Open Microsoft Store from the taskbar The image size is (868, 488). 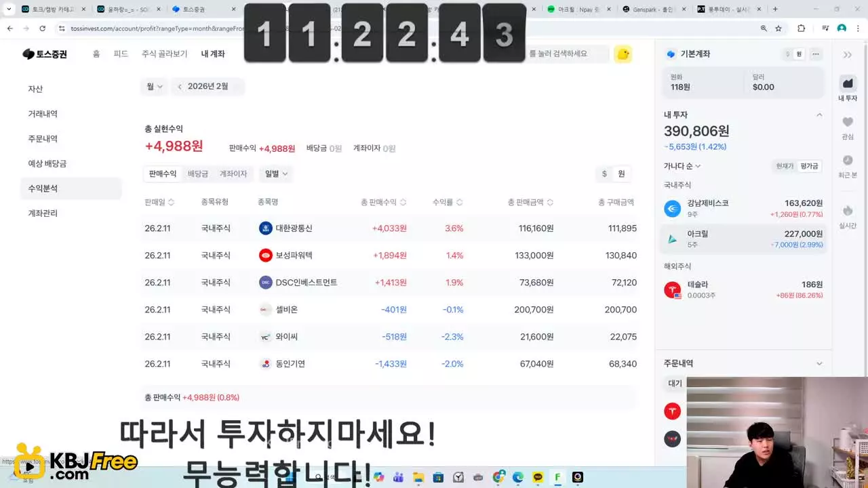pos(438,477)
